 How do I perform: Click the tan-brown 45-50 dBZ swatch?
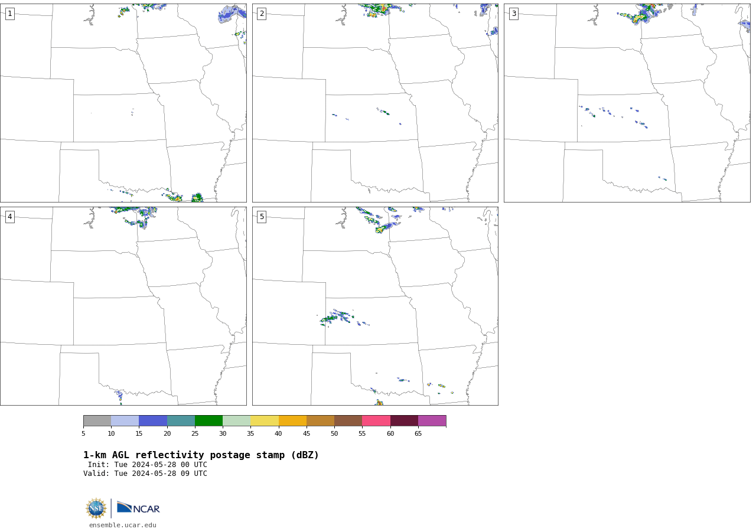pyautogui.click(x=320, y=421)
